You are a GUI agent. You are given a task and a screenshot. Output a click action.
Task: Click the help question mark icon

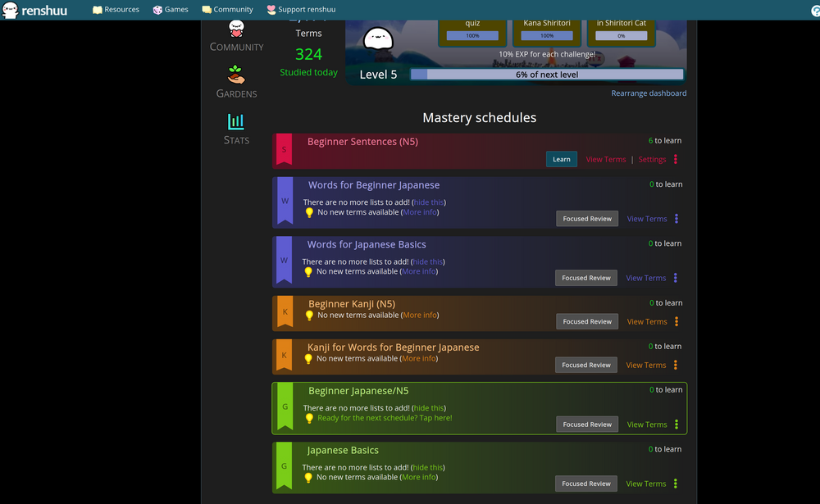pyautogui.click(x=815, y=10)
